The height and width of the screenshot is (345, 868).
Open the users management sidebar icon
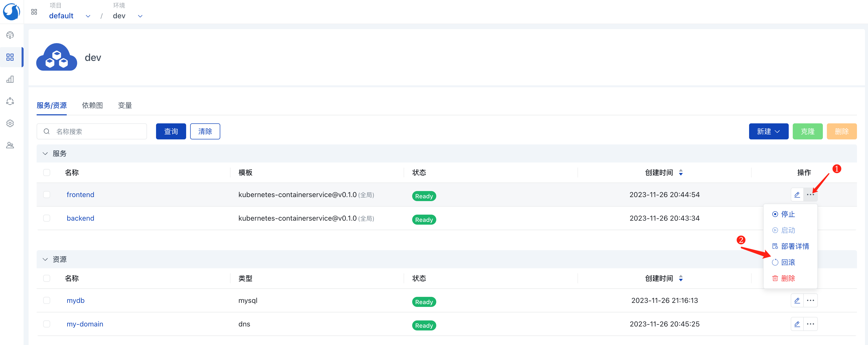(10, 145)
